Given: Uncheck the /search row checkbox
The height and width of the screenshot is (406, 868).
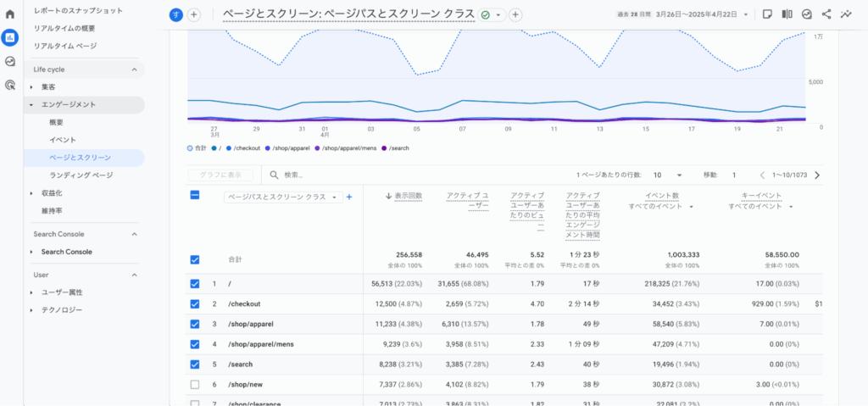Looking at the screenshot, I should (x=195, y=364).
